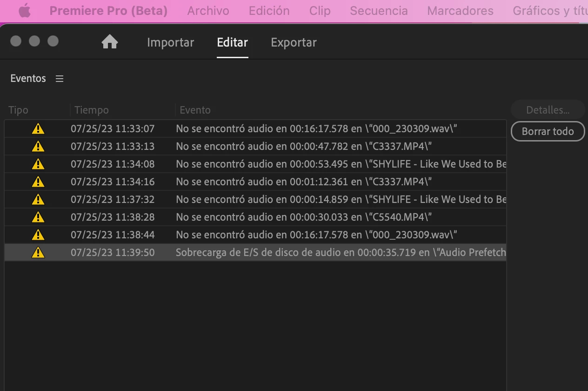Open the Archivo menu

coord(208,11)
